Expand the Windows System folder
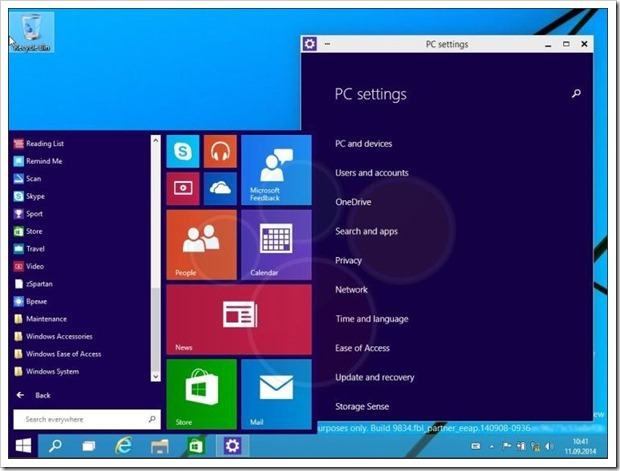Screen dimensions: 620x471 click(x=52, y=372)
